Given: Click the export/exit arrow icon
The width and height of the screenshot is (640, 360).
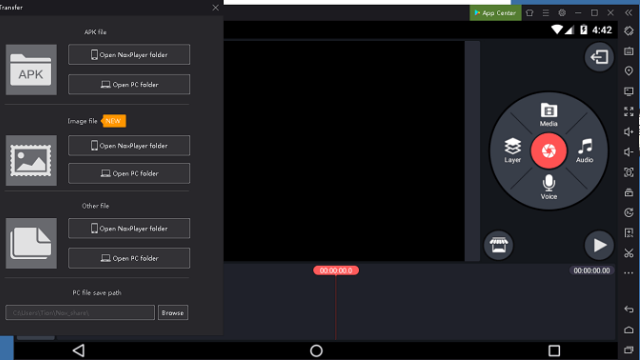Looking at the screenshot, I should tap(599, 57).
